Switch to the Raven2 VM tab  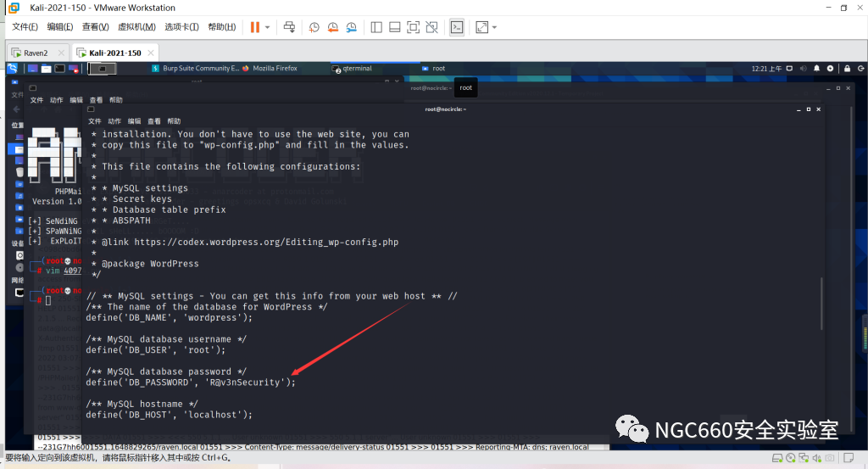pos(36,53)
